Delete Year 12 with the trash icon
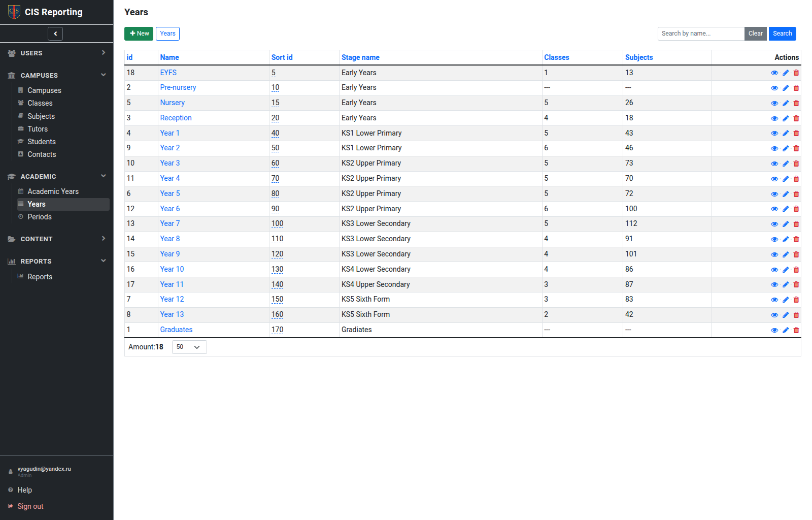 796,300
